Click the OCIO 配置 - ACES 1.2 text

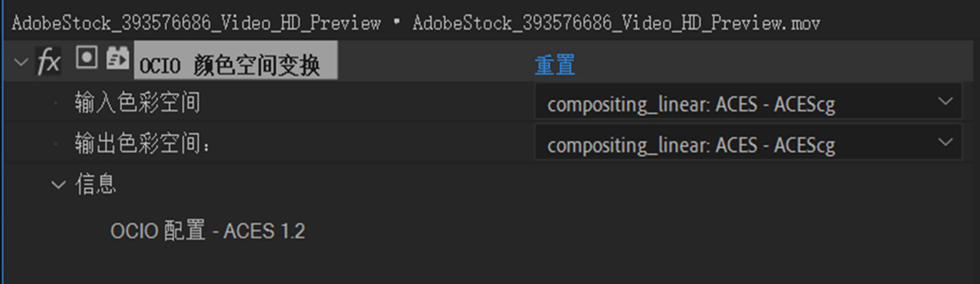207,231
